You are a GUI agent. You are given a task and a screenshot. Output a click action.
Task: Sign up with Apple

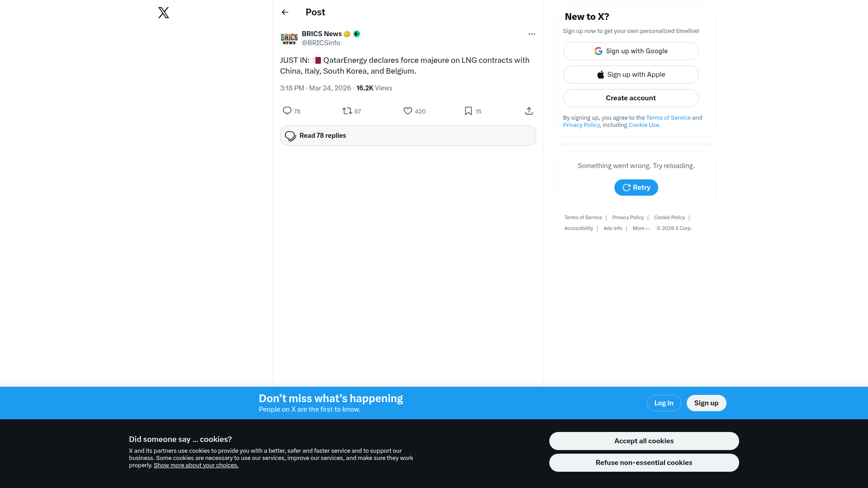631,75
